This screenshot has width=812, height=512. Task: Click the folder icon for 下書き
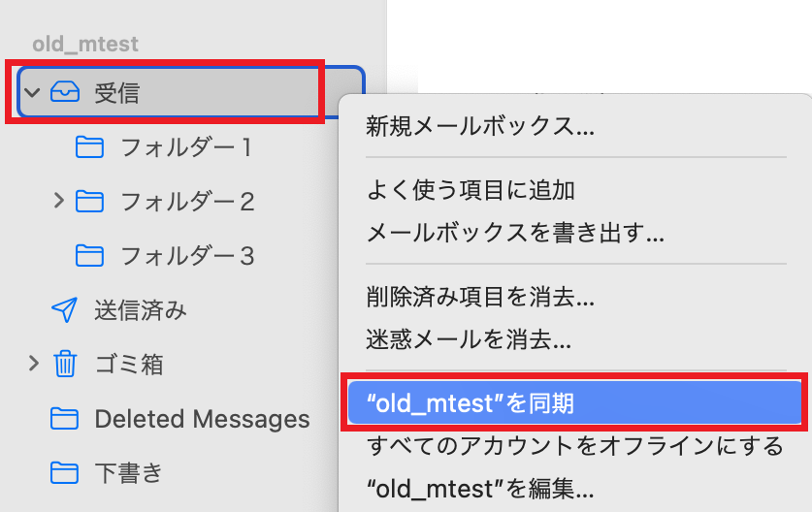[x=64, y=472]
